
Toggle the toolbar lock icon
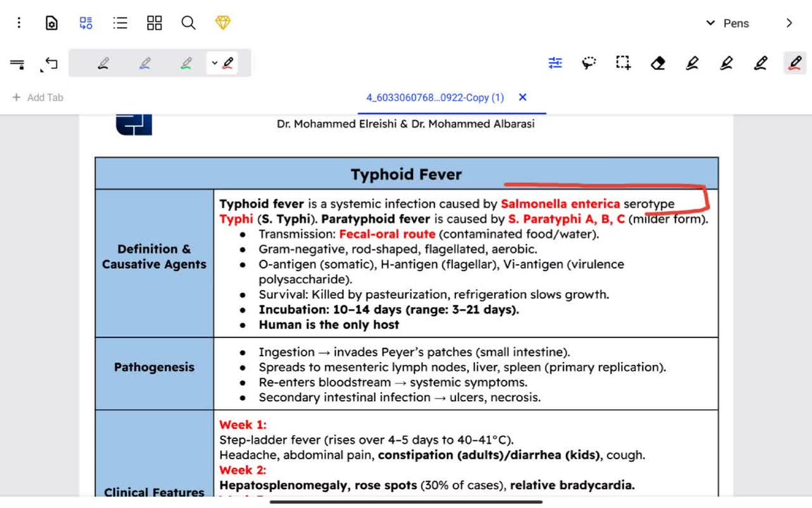[x=17, y=64]
